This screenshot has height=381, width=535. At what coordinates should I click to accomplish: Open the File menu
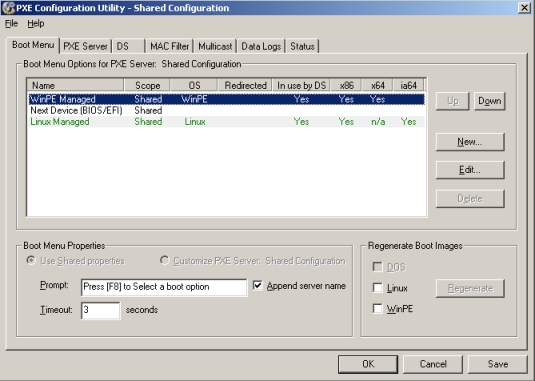(x=11, y=24)
